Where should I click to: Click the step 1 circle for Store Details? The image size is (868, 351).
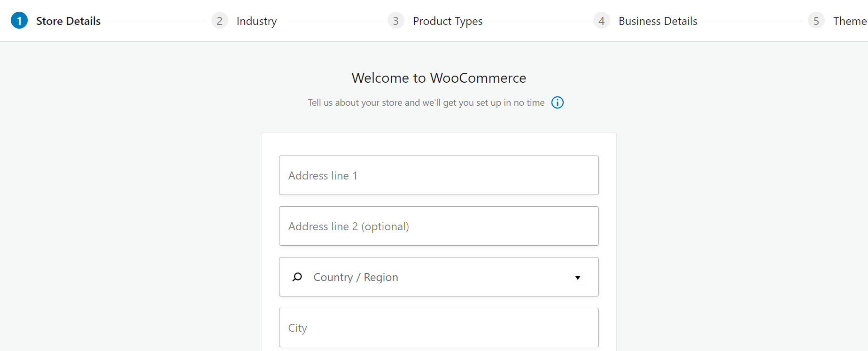coord(19,21)
